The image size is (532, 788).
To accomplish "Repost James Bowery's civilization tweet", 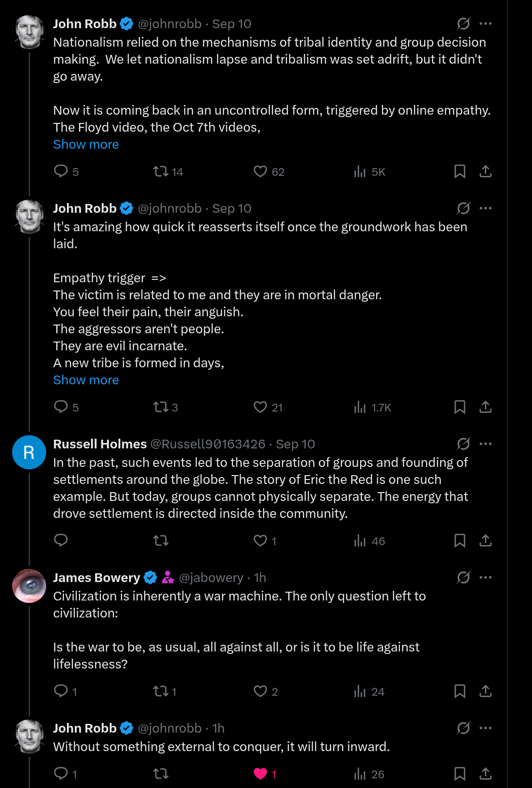I will click(161, 691).
